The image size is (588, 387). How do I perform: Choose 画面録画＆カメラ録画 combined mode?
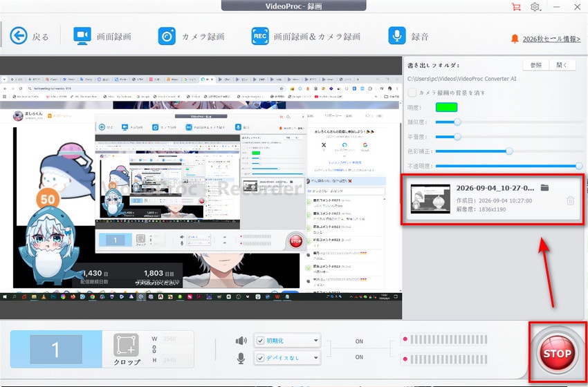[x=306, y=37]
